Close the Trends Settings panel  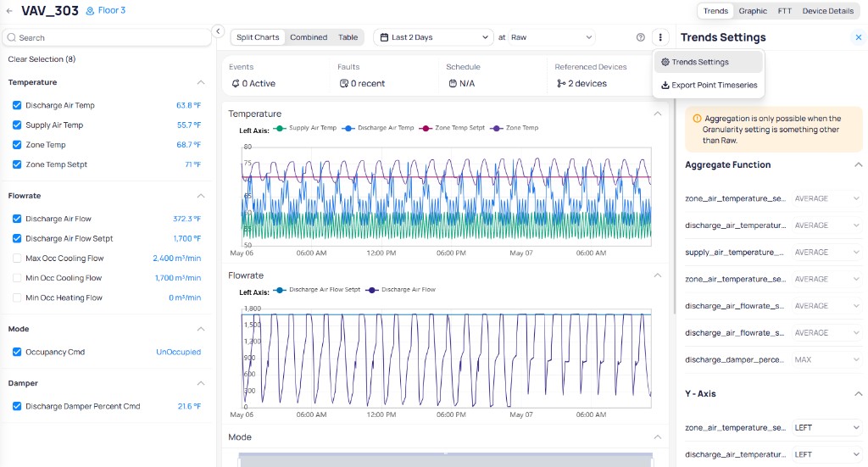859,37
